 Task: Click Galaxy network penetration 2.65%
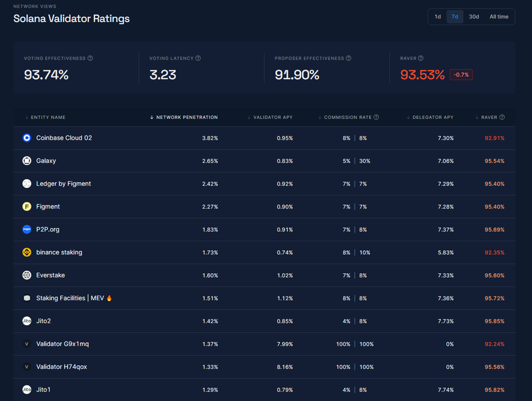pos(210,161)
